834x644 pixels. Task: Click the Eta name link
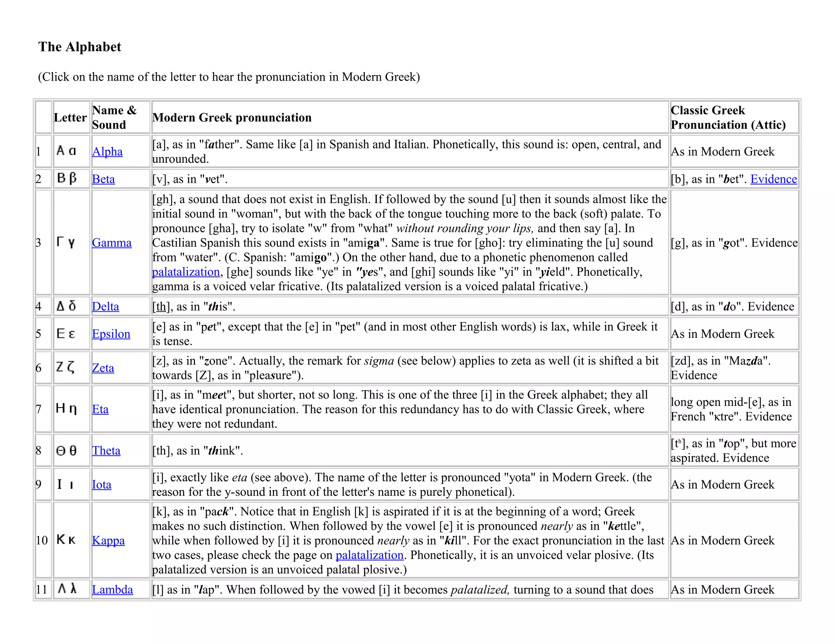(x=100, y=409)
